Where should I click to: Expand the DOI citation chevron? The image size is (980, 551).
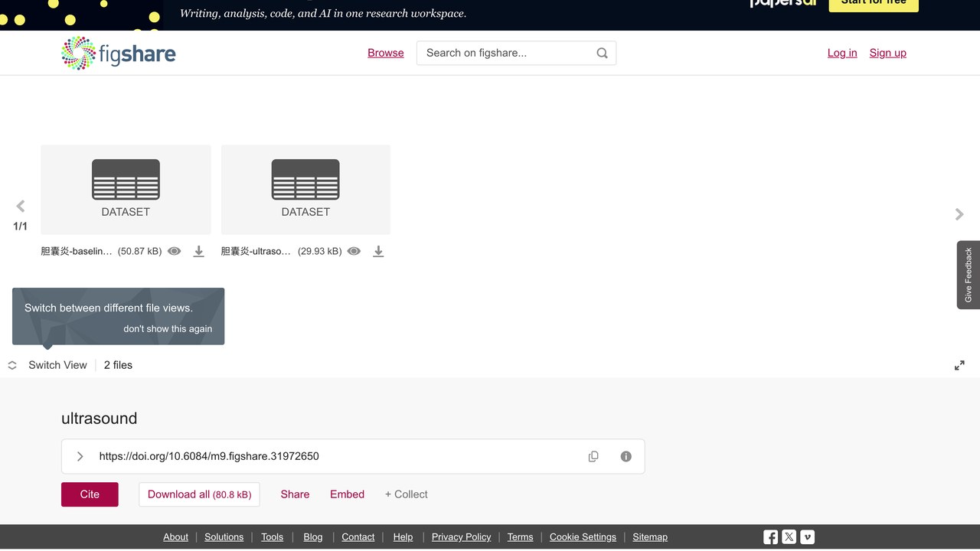80,456
